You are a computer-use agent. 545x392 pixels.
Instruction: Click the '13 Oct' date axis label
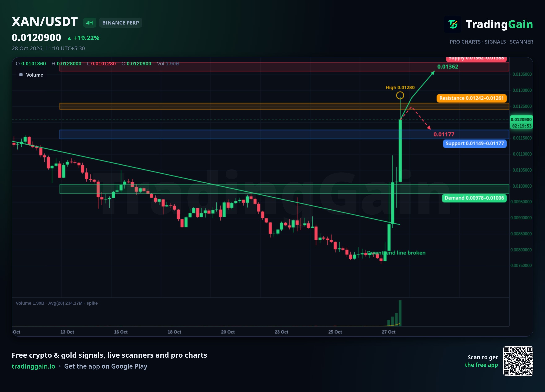(x=67, y=332)
